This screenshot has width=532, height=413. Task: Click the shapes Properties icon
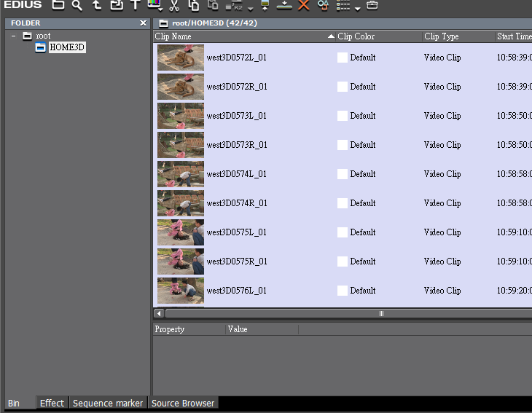click(323, 5)
